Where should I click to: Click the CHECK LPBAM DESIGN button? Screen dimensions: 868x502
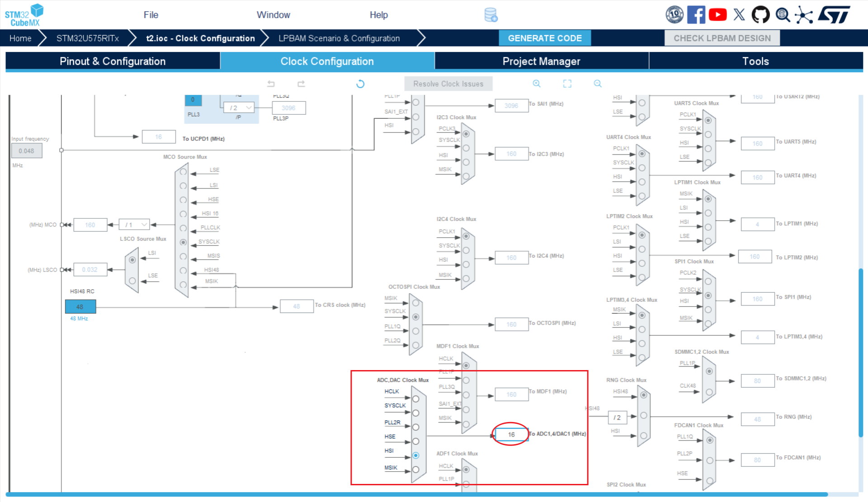pyautogui.click(x=722, y=38)
